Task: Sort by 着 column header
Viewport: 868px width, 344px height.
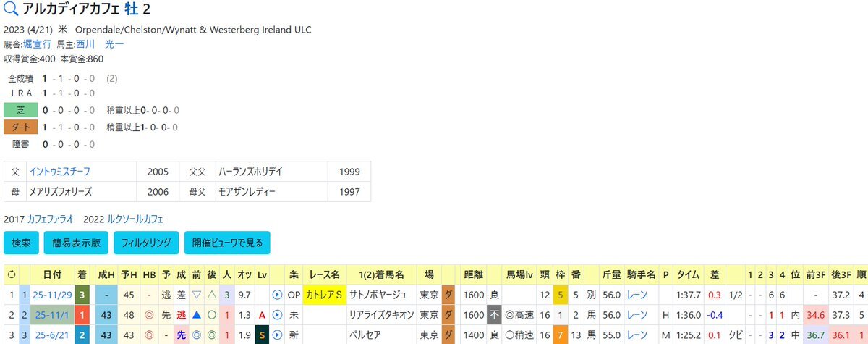Action: pyautogui.click(x=81, y=275)
